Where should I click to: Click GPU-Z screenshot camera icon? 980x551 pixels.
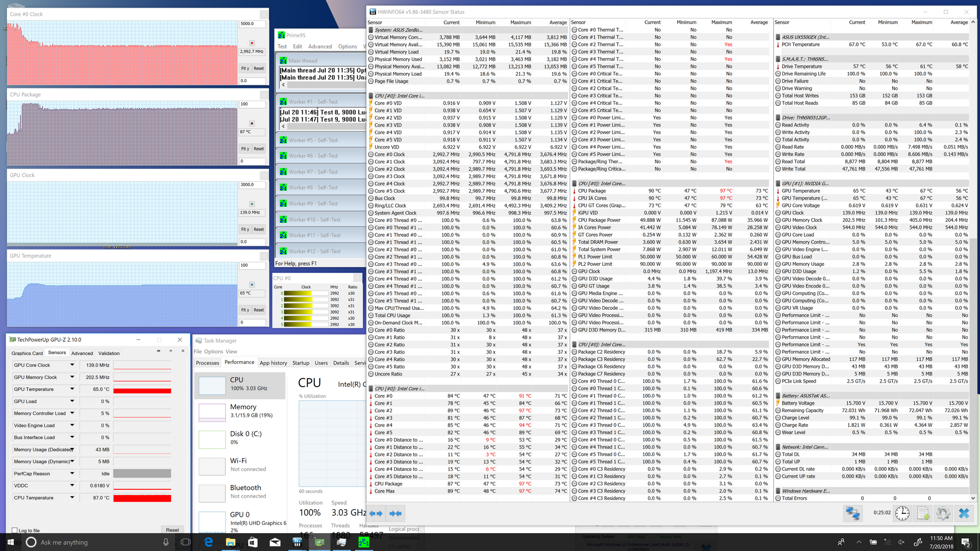(x=159, y=351)
